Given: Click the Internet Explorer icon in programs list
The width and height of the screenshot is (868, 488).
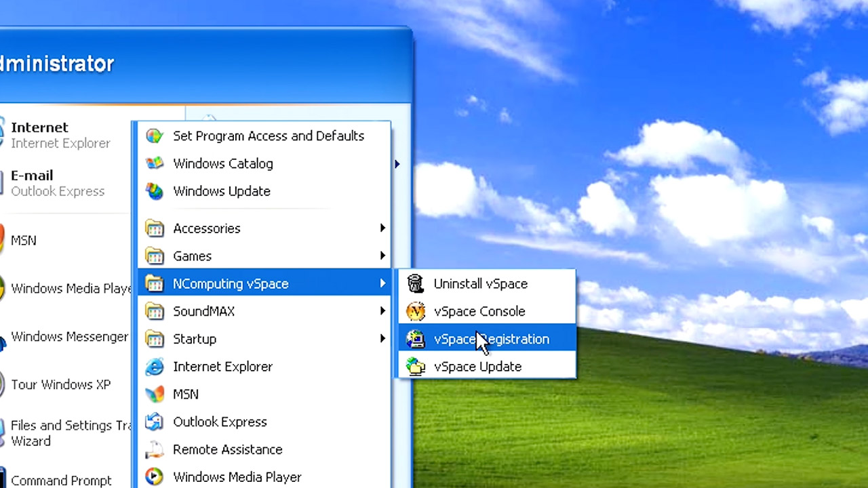Looking at the screenshot, I should click(155, 367).
